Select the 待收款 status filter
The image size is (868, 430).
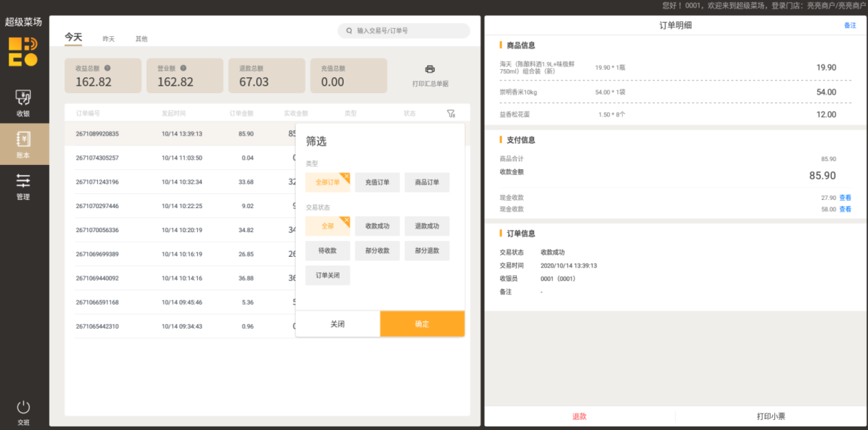pos(328,251)
